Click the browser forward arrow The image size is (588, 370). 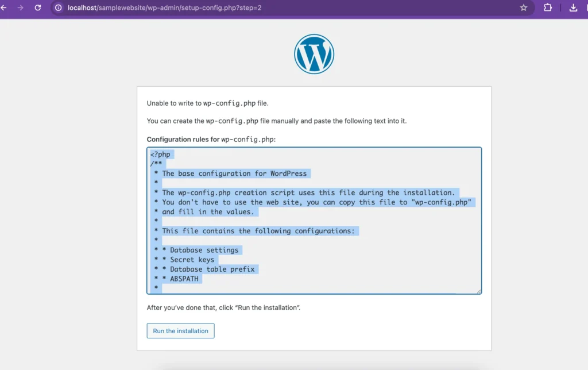[20, 7]
